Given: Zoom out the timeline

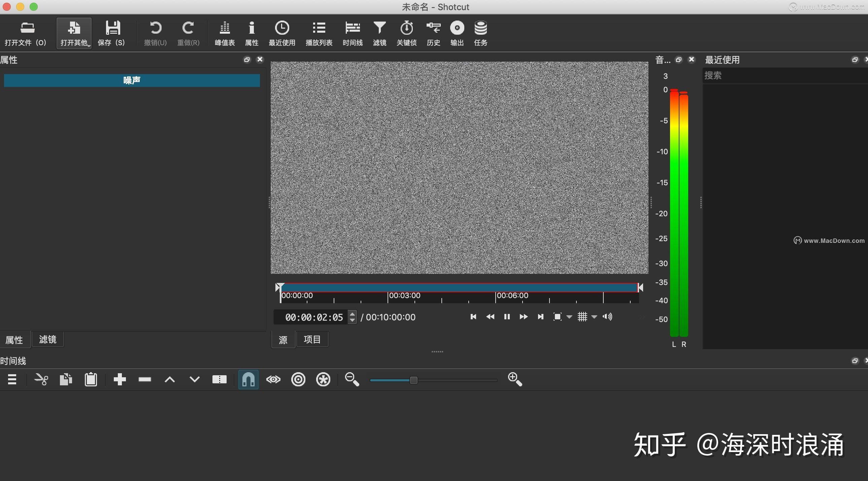Looking at the screenshot, I should click(352, 380).
